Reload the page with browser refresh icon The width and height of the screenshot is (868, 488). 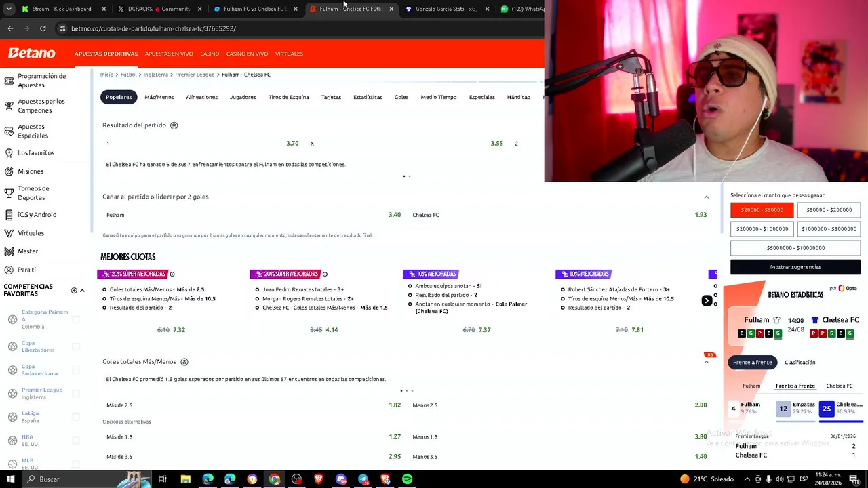tap(43, 28)
